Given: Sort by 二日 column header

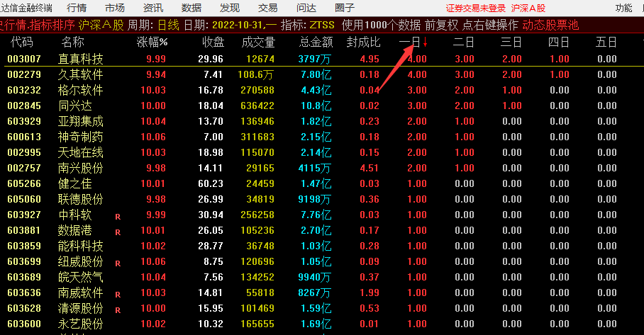Looking at the screenshot, I should click(464, 42).
